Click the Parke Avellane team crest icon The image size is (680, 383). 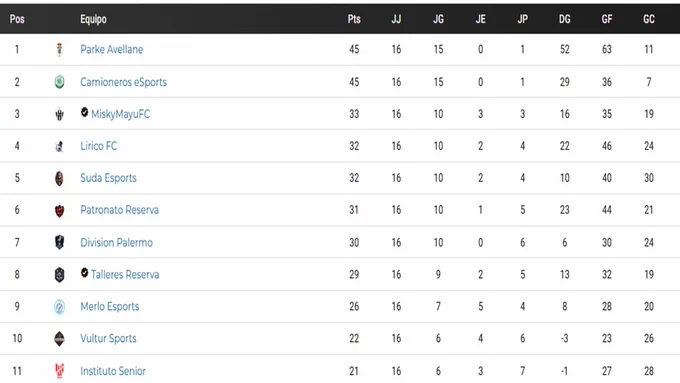tap(59, 49)
